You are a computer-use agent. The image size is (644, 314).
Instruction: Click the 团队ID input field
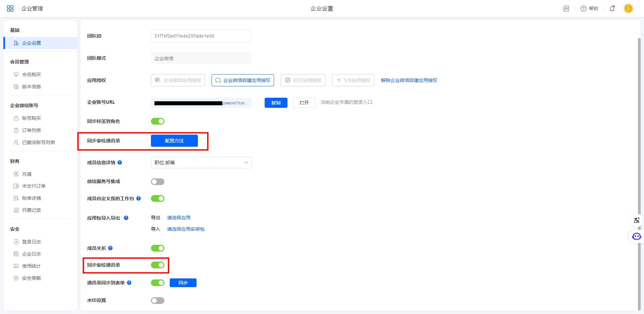point(201,36)
